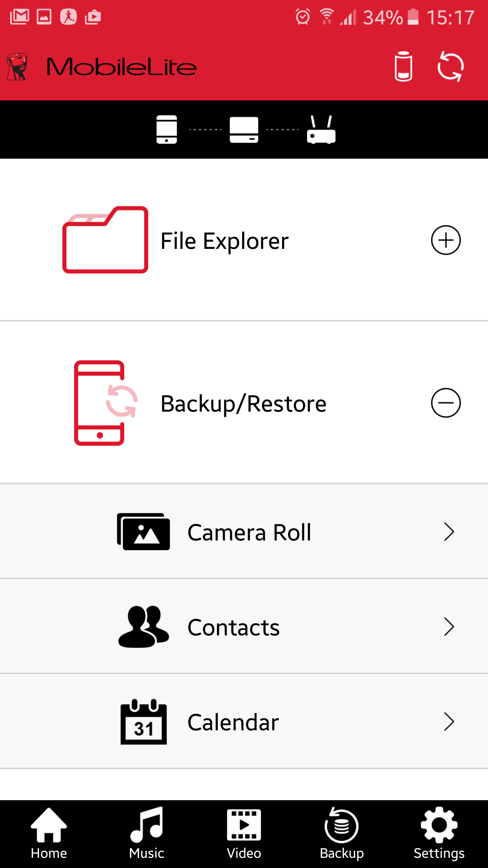The image size is (488, 868).
Task: Switch to the Music tab
Action: [x=146, y=834]
